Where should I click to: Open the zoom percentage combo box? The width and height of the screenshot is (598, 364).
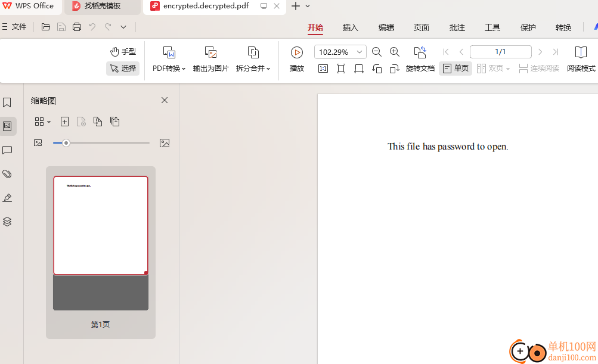point(340,52)
